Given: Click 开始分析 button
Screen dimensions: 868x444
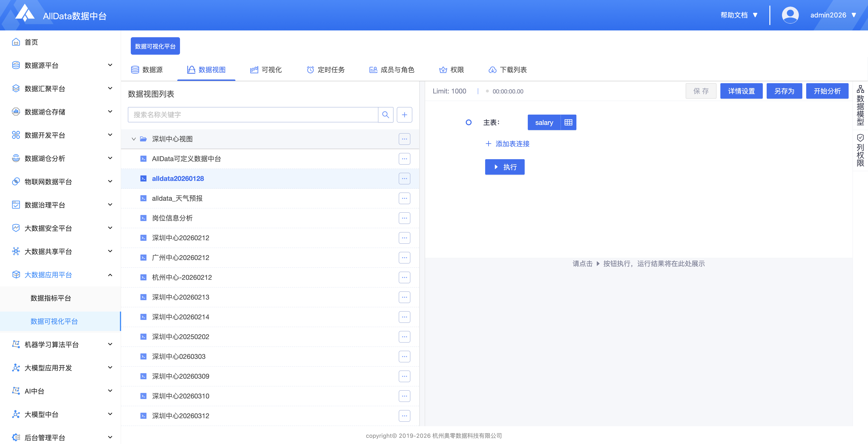Looking at the screenshot, I should tap(827, 91).
